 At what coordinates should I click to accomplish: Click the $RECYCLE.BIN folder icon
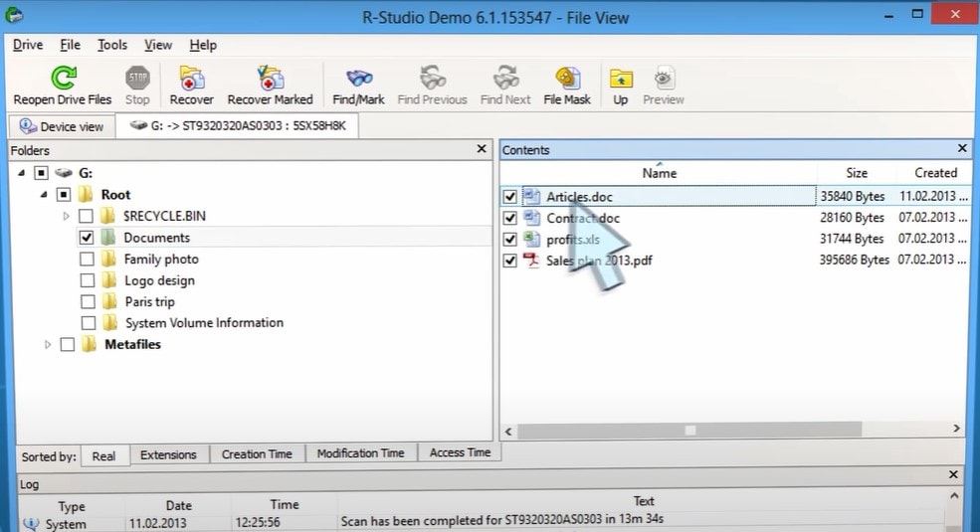pyautogui.click(x=108, y=216)
